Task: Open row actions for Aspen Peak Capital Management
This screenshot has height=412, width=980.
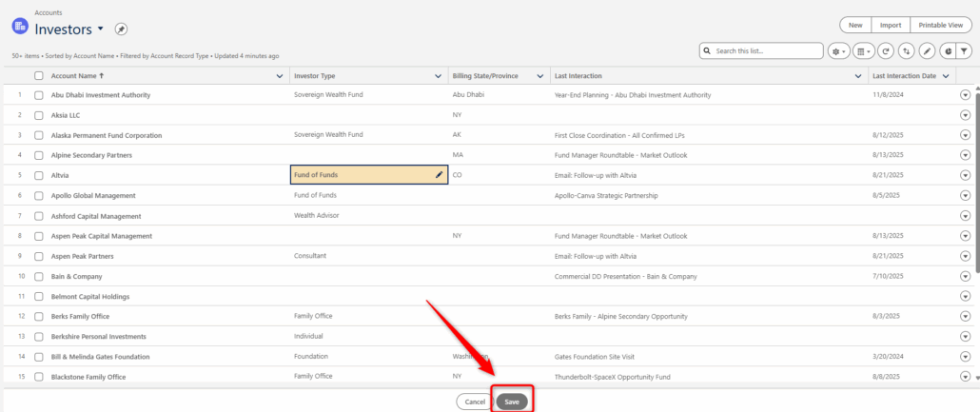Action: [x=965, y=236]
